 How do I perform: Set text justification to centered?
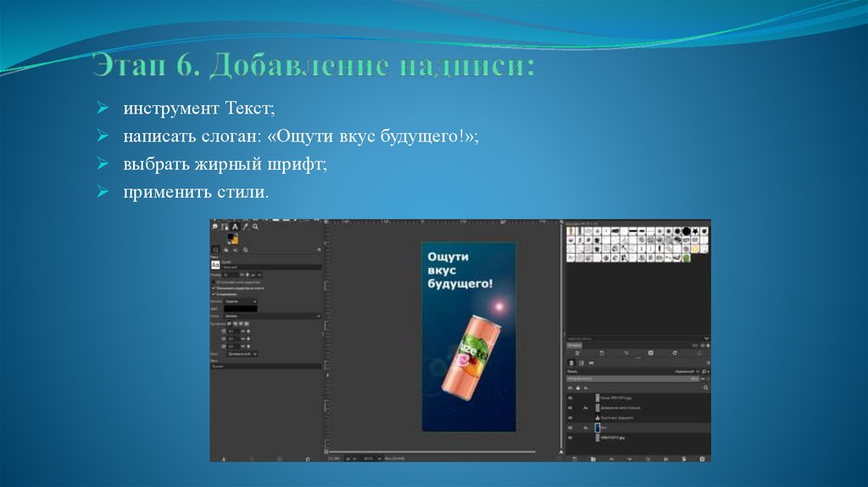click(x=241, y=323)
